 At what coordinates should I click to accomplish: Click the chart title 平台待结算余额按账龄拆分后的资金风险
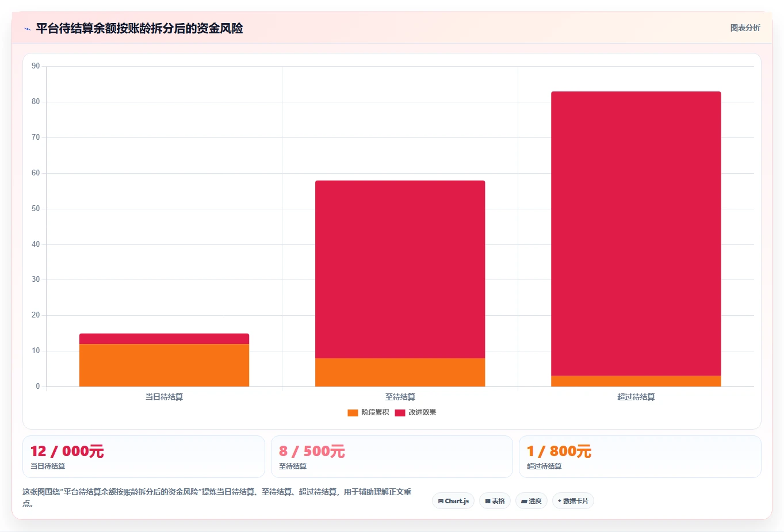139,28
